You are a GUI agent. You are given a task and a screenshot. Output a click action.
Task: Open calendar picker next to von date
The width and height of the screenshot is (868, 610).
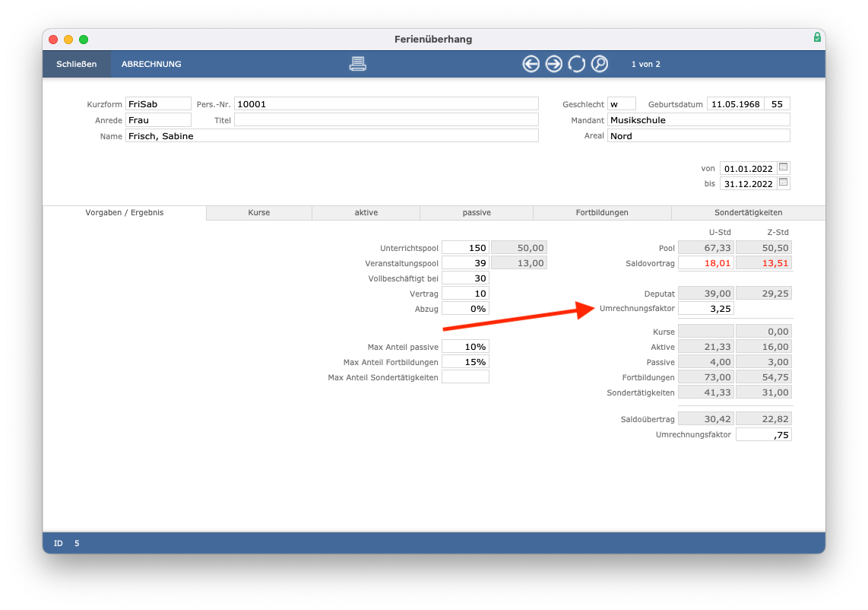pyautogui.click(x=784, y=167)
